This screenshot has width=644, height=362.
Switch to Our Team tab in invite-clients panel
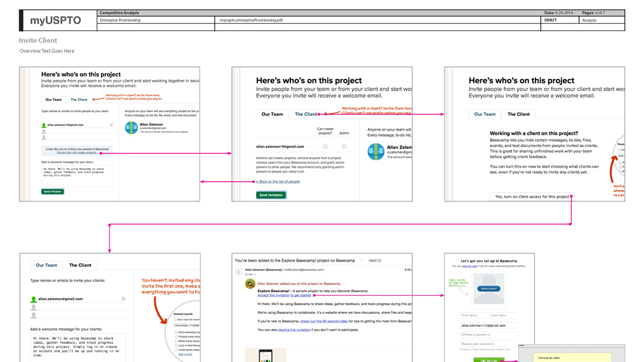pos(47,265)
